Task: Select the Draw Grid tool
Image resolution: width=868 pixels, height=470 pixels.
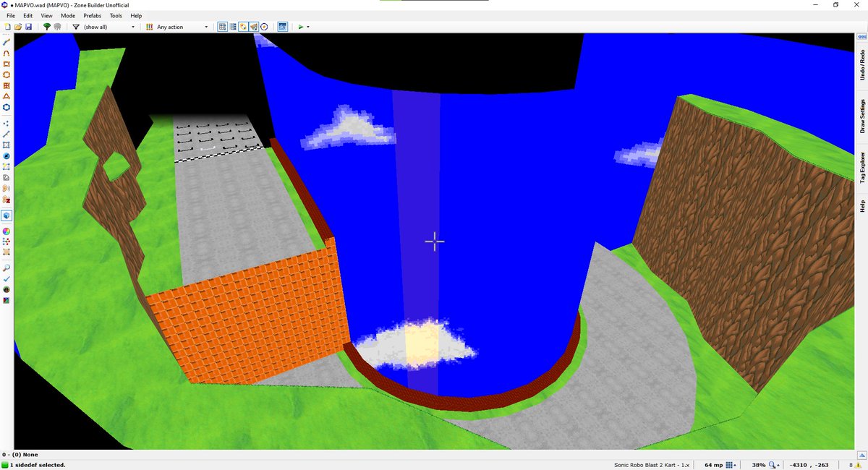Action: [7, 85]
